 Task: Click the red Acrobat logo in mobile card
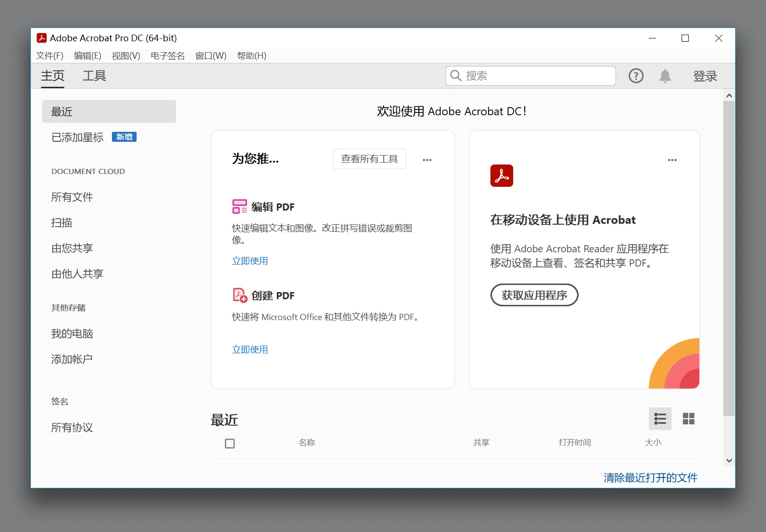click(x=502, y=175)
